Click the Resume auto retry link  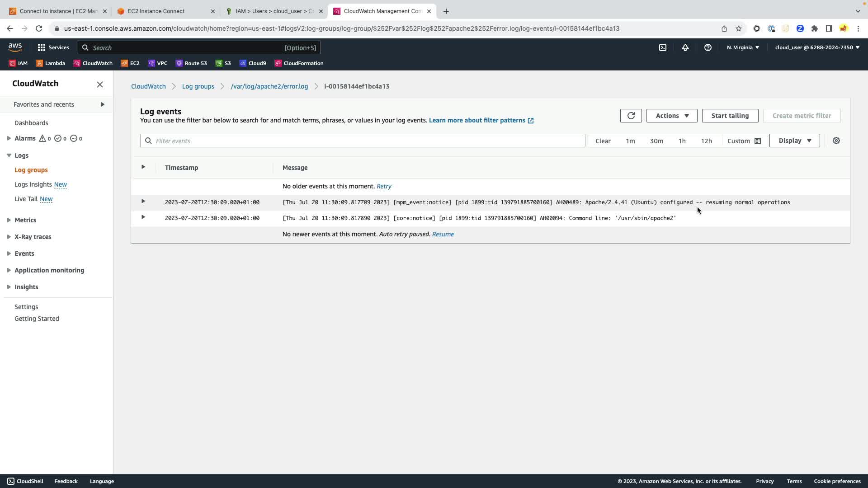coord(443,234)
